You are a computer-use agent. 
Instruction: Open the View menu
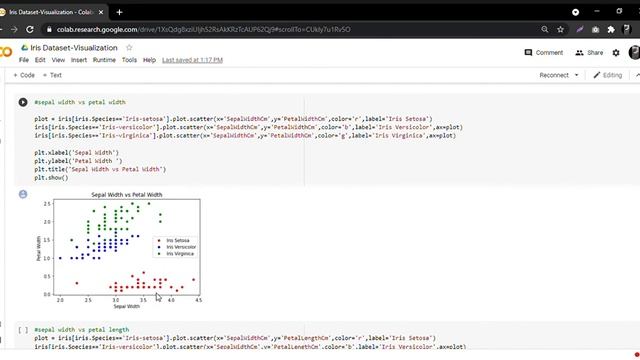pos(58,60)
